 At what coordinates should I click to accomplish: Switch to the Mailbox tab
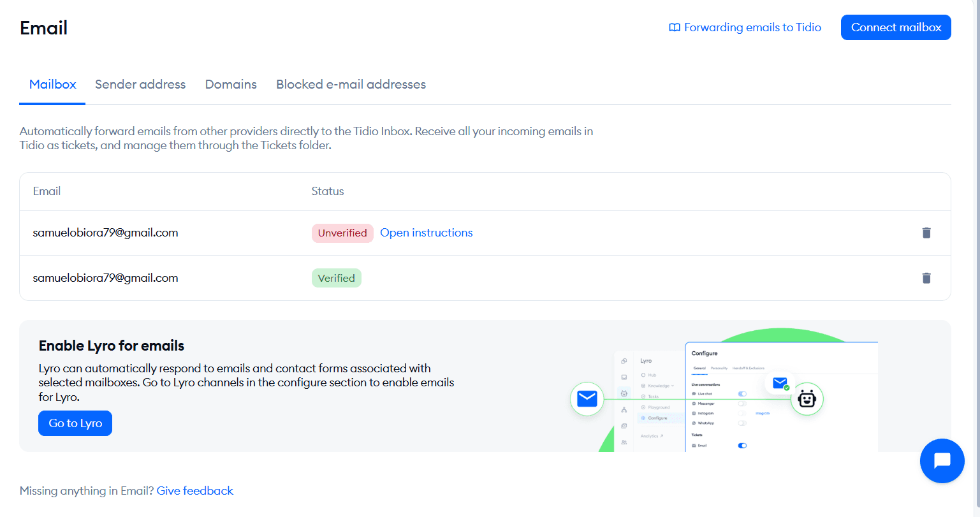(52, 84)
